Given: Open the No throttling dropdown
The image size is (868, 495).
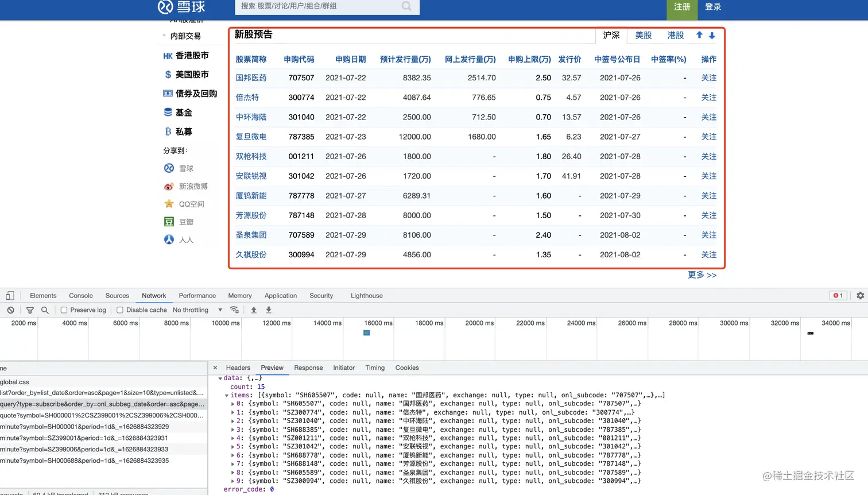Looking at the screenshot, I should pos(197,310).
